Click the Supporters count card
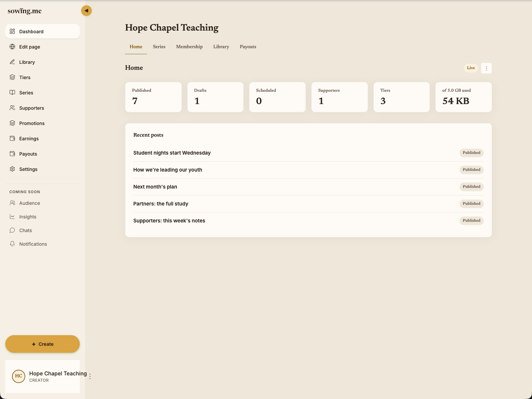The image size is (532, 399). point(339,97)
